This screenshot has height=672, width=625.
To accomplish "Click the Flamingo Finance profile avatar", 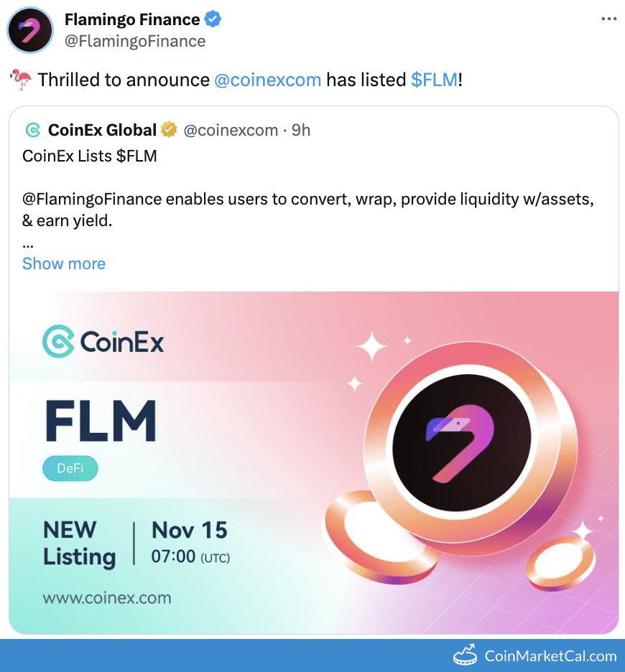I will tap(29, 30).
